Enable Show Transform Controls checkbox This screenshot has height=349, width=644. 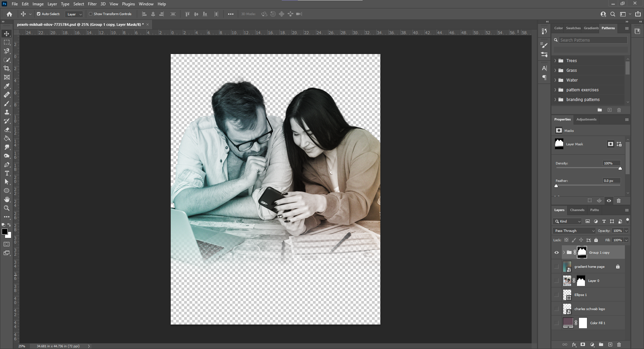[91, 14]
